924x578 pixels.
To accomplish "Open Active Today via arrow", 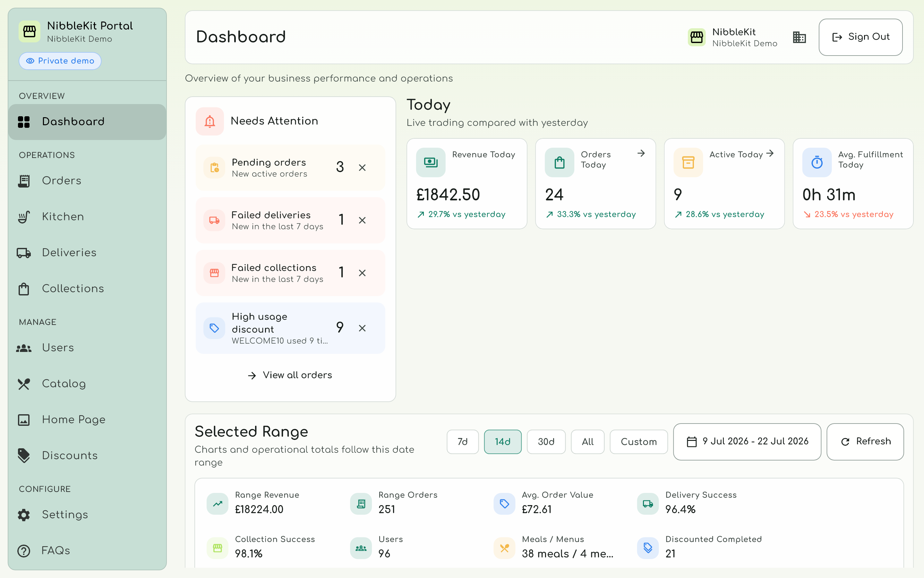I will click(770, 153).
